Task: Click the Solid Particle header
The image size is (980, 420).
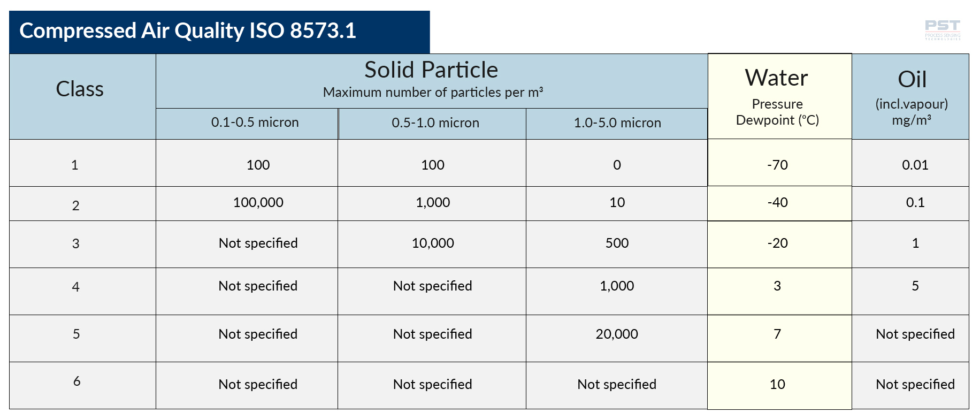Action: (x=431, y=71)
